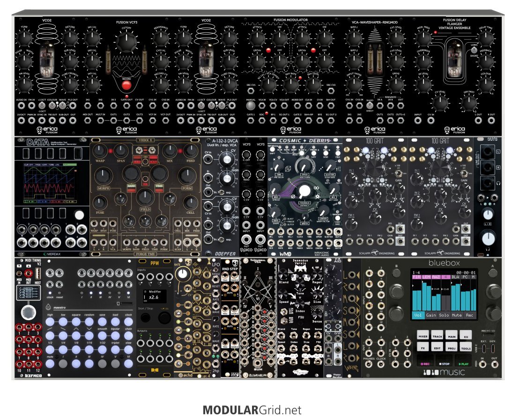This screenshot has width=505, height=420.
Task: Select the BLA track label on bluebox
Action: point(455,277)
